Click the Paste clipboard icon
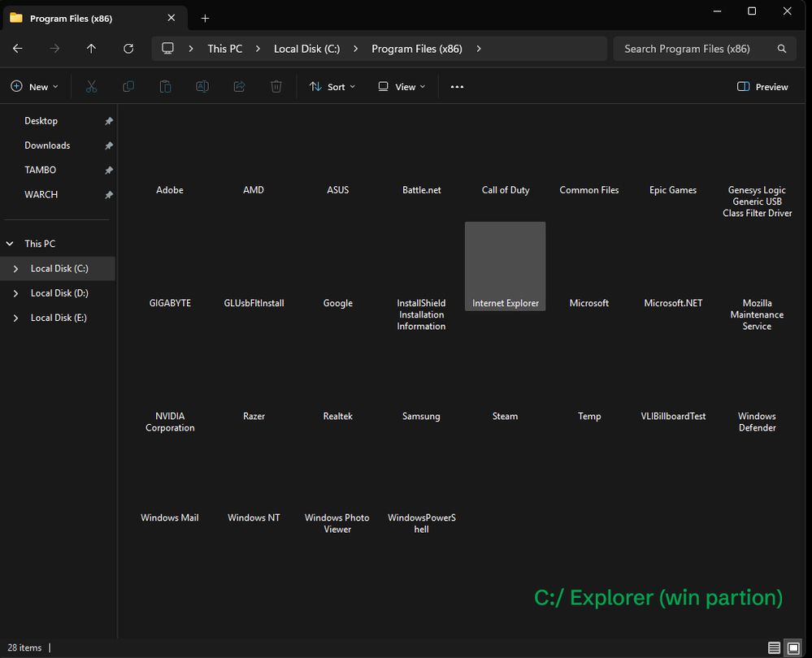This screenshot has width=812, height=658. coord(165,86)
